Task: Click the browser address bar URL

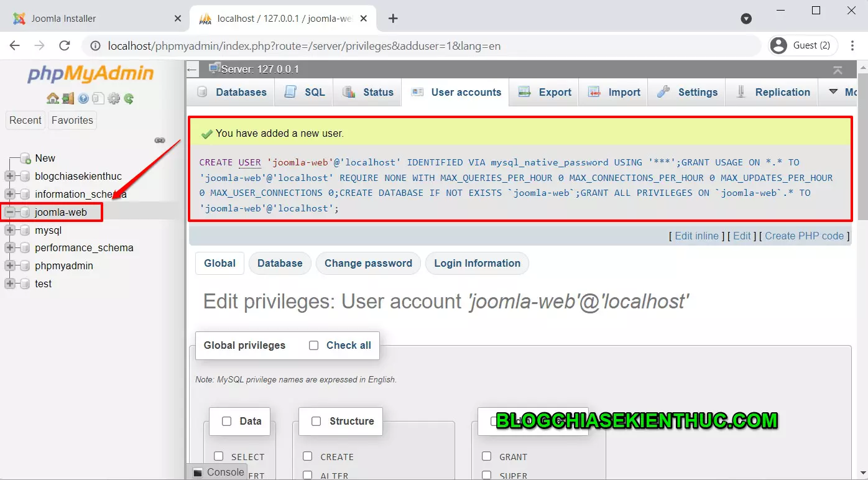Action: 304,46
